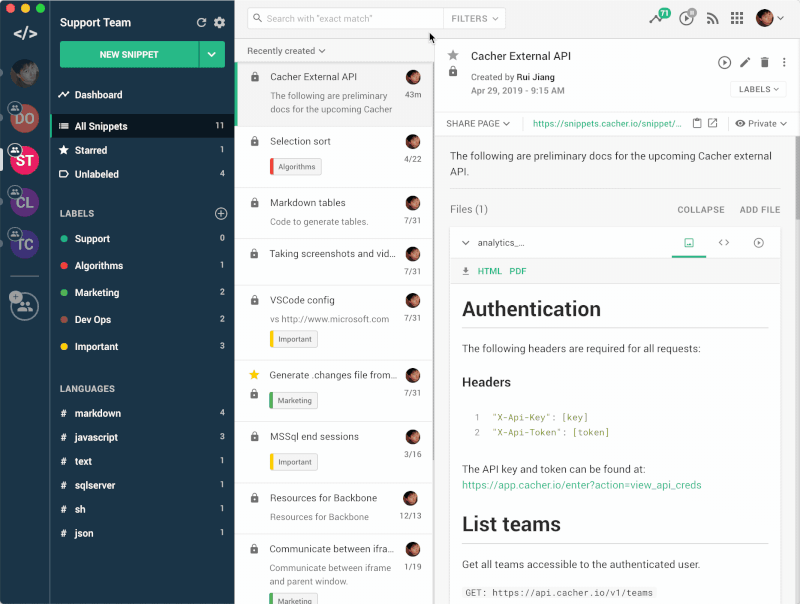
Task: Filter by the yellow Important label
Action: click(x=142, y=346)
